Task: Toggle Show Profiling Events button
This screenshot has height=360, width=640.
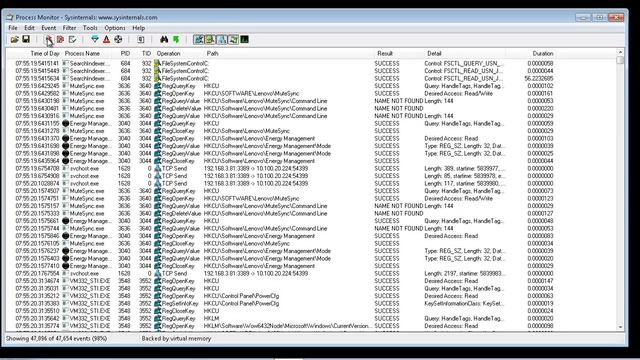Action: click(244, 40)
